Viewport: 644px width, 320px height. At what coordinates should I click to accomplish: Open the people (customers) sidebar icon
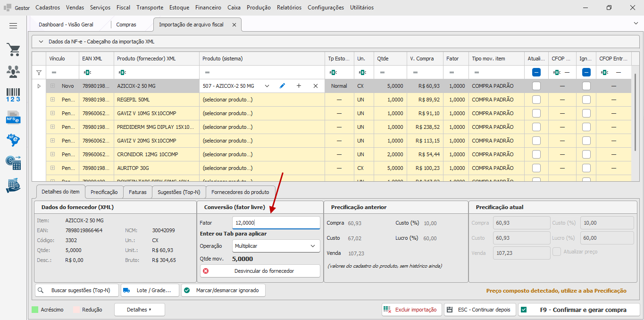click(x=13, y=71)
